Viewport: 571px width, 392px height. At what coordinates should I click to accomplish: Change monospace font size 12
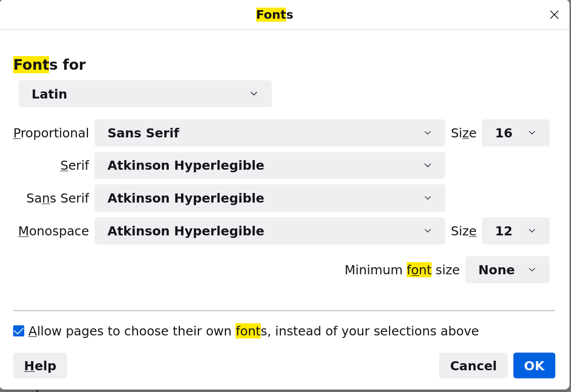tap(515, 231)
